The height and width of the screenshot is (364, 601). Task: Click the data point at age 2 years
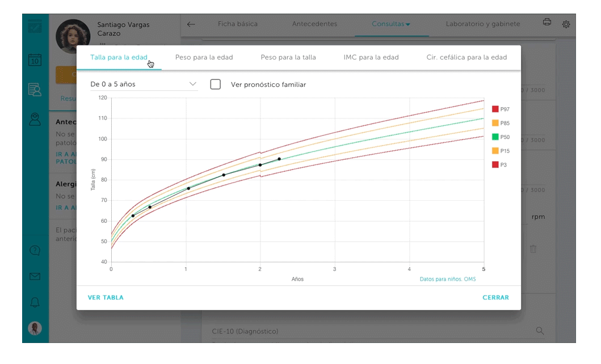pos(260,165)
